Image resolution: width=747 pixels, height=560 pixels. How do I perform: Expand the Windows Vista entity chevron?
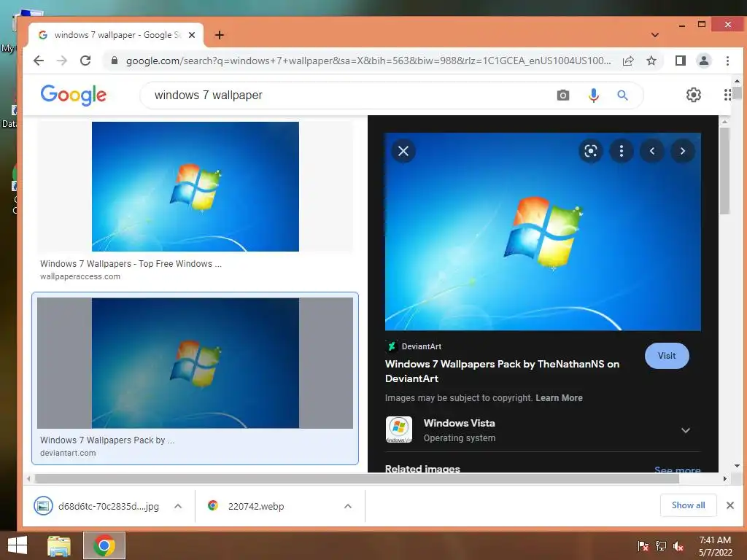686,430
